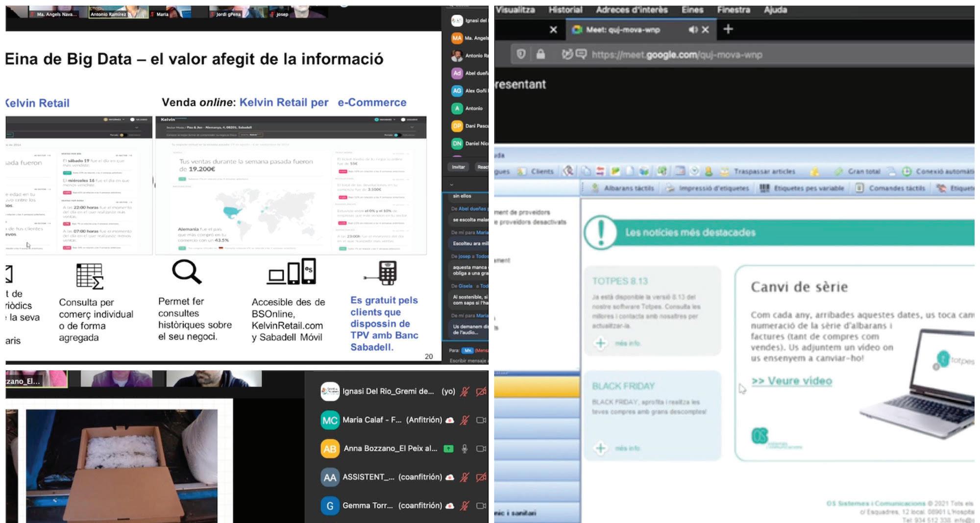
Task: Open the Ajuda menu
Action: pos(776,10)
